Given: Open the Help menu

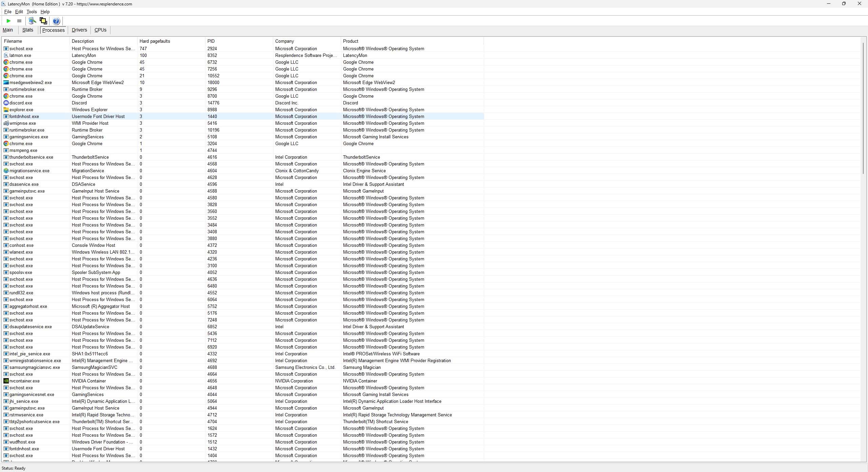Looking at the screenshot, I should pos(45,12).
